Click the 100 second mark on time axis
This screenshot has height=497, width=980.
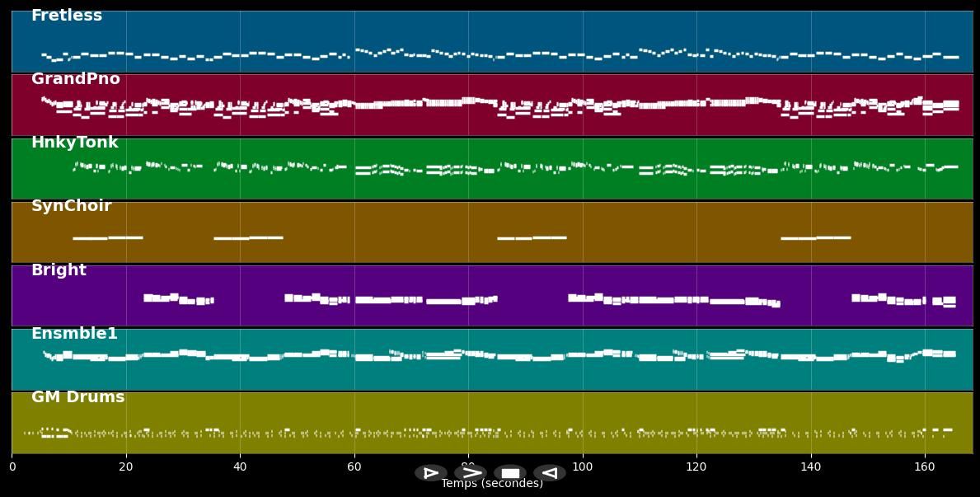[x=583, y=467]
